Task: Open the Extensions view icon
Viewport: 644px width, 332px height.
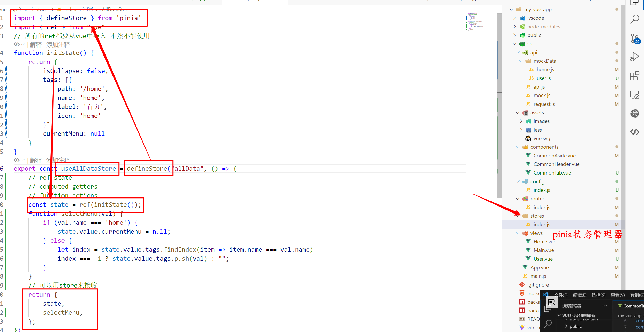Action: pos(634,76)
